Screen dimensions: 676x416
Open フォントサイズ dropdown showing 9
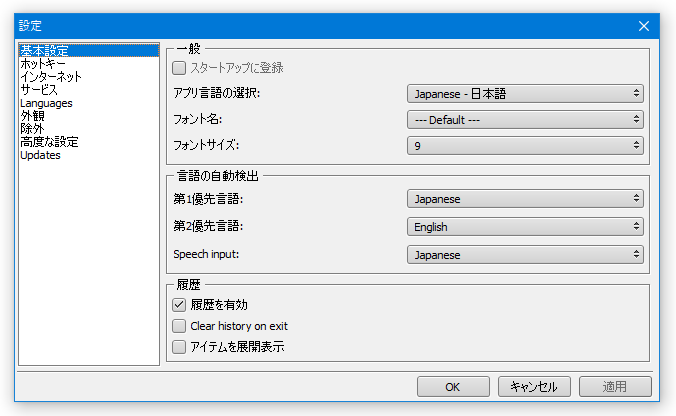[x=525, y=146]
